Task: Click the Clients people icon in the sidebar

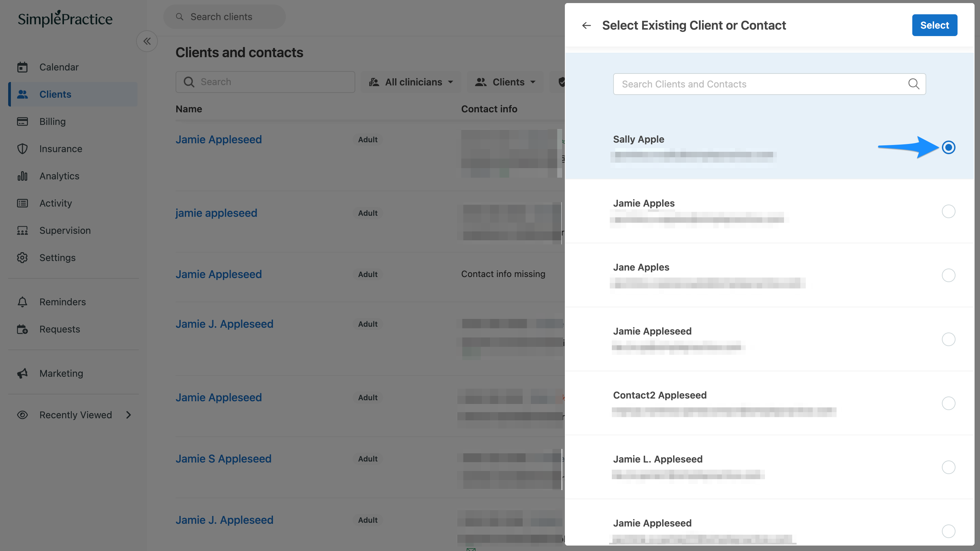Action: (22, 94)
